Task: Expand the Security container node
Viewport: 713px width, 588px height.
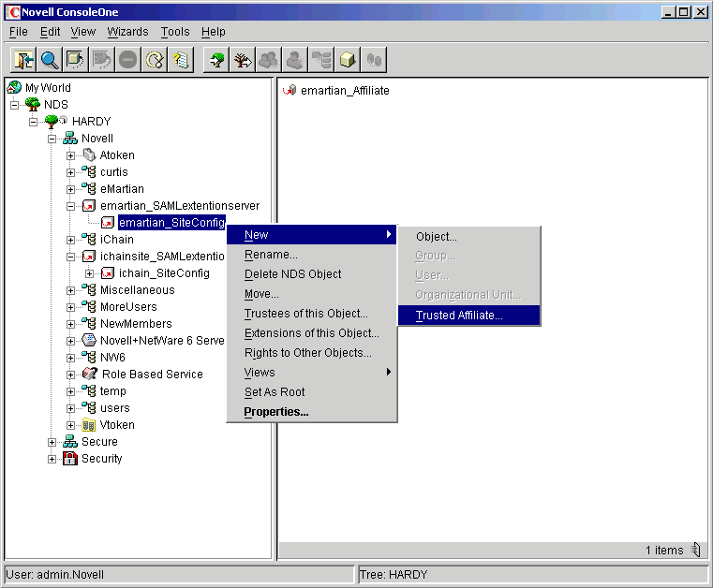Action: (x=52, y=459)
